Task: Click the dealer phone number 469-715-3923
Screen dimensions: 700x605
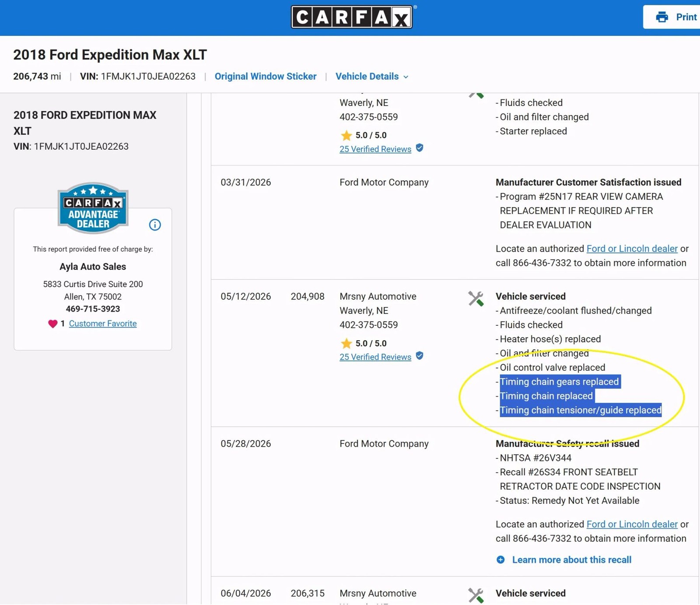Action: pyautogui.click(x=93, y=309)
